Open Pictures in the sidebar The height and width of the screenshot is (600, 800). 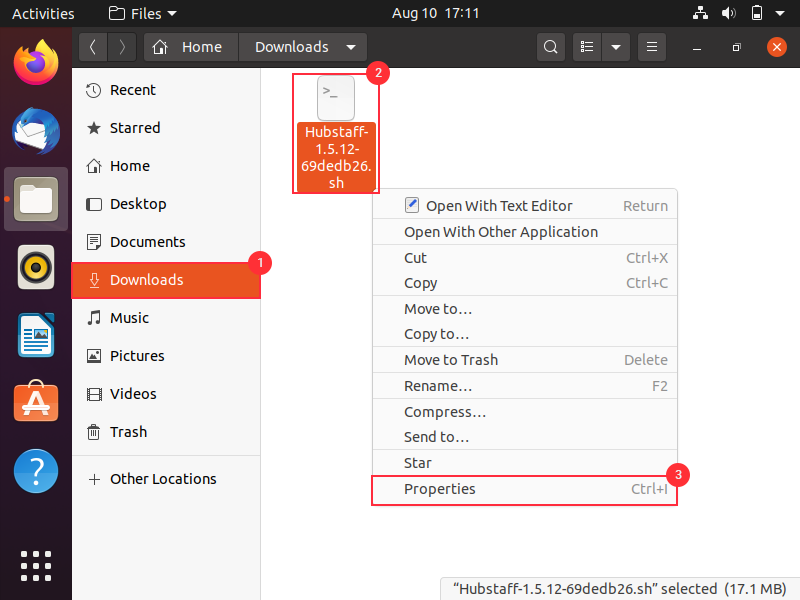coord(166,356)
